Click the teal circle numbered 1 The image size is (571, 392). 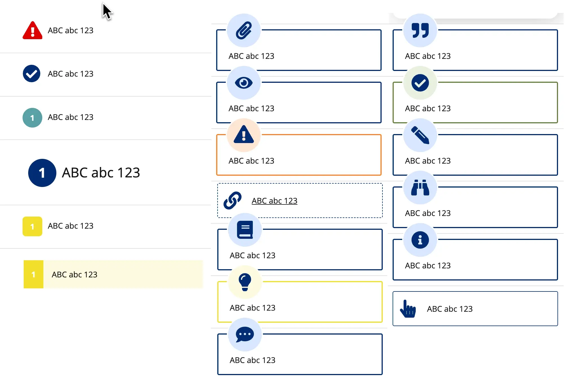point(32,118)
